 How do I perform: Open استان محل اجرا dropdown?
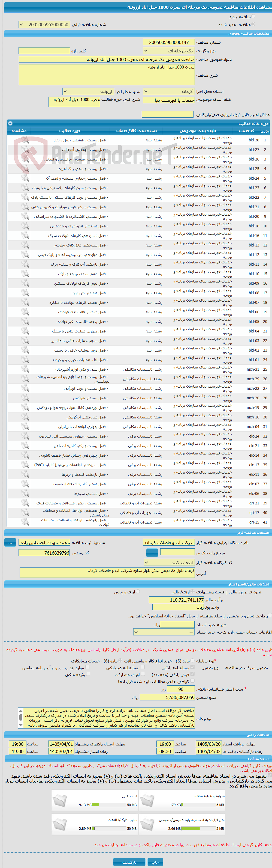click(169, 92)
